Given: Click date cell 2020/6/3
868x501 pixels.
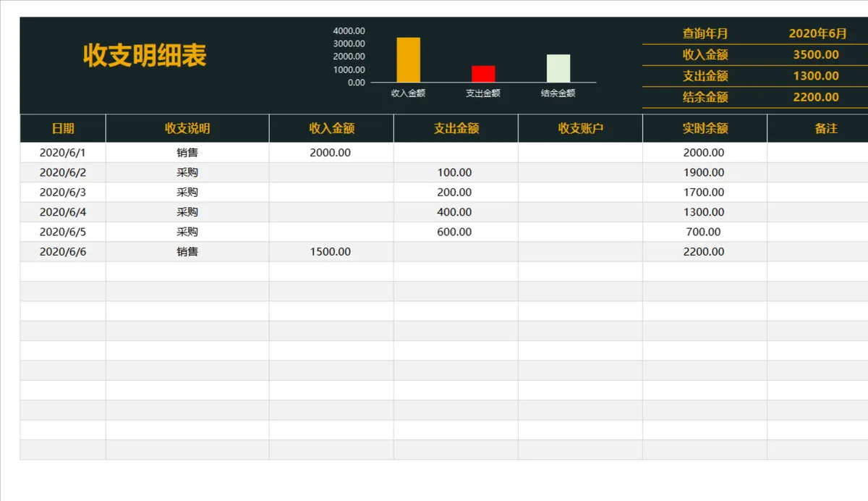Looking at the screenshot, I should pos(63,193).
